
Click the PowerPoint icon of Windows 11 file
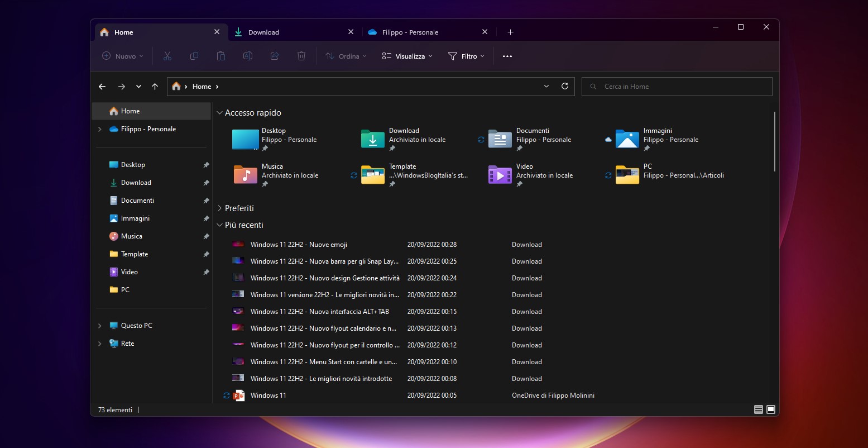[239, 395]
